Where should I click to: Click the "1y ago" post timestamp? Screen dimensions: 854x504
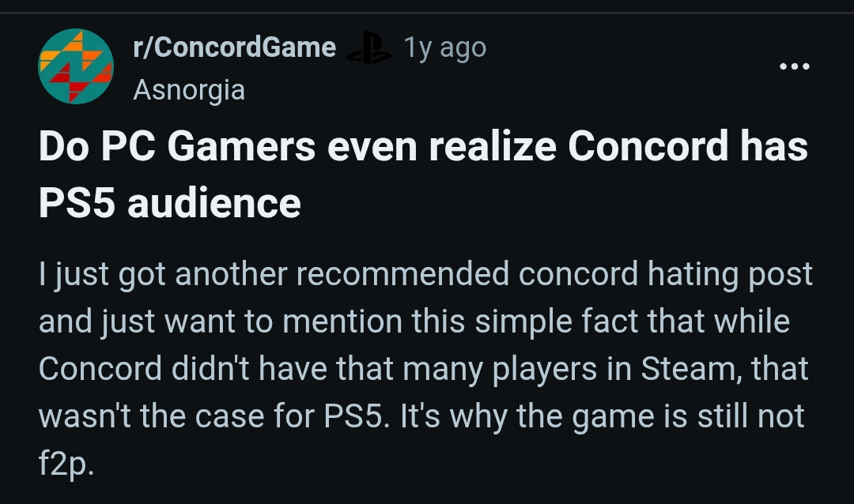(x=444, y=48)
